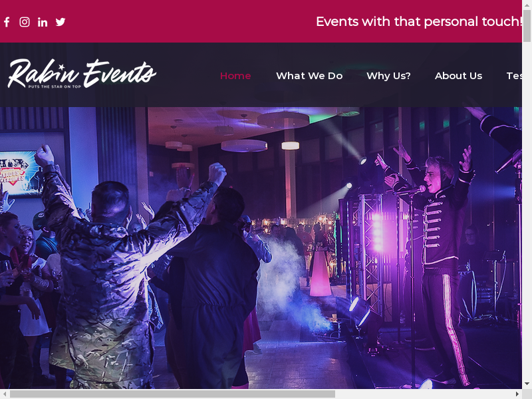Click the horizontal scrollbar right arrow

point(517,394)
